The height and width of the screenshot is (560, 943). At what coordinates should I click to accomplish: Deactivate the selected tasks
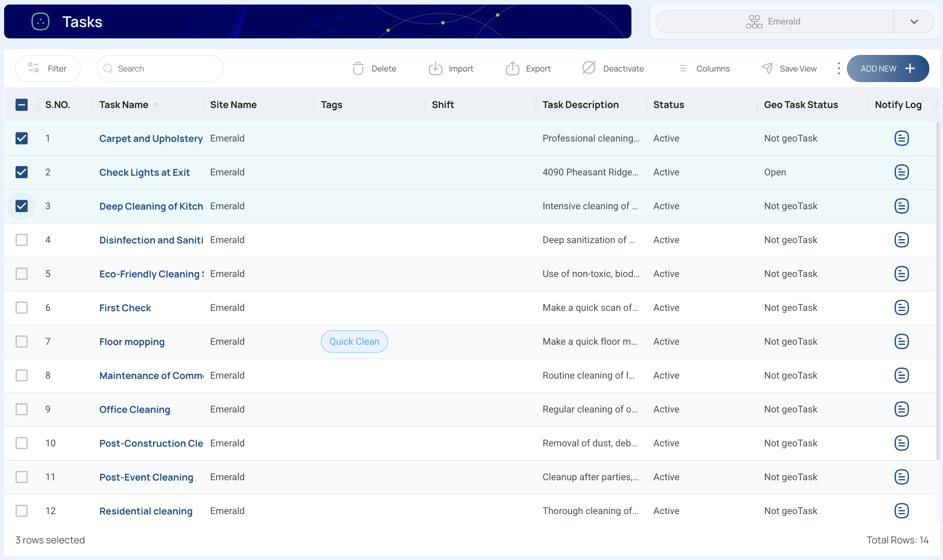pos(613,68)
